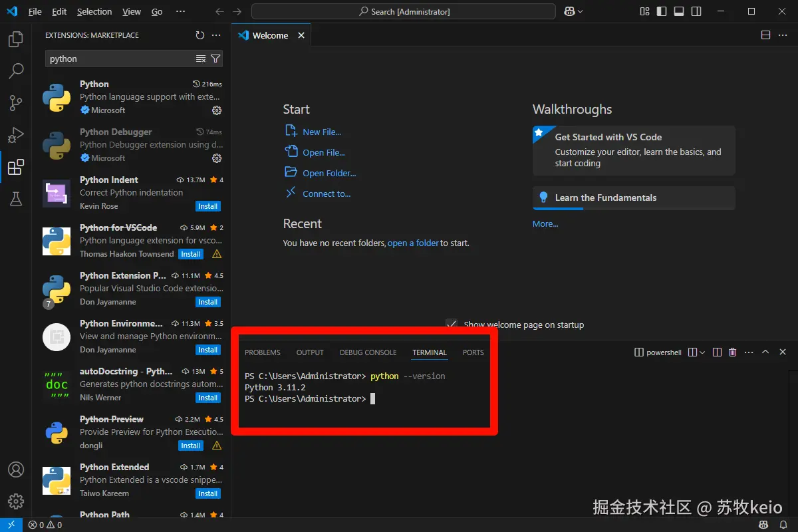
Task: Open the View menu
Action: click(132, 11)
